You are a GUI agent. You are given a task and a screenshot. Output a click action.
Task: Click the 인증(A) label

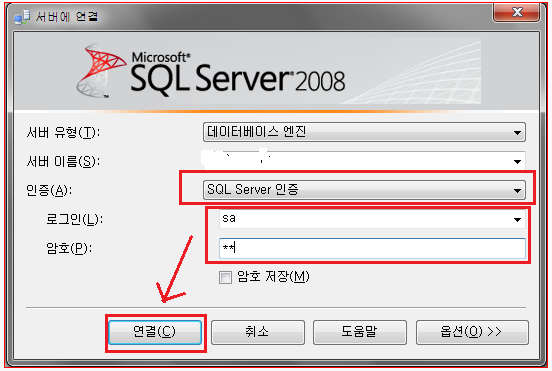[49, 191]
